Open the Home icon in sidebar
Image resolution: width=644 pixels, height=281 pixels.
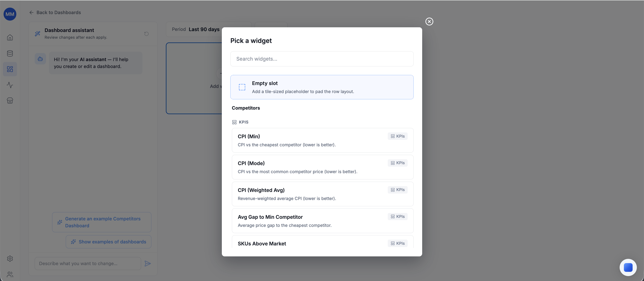10,38
